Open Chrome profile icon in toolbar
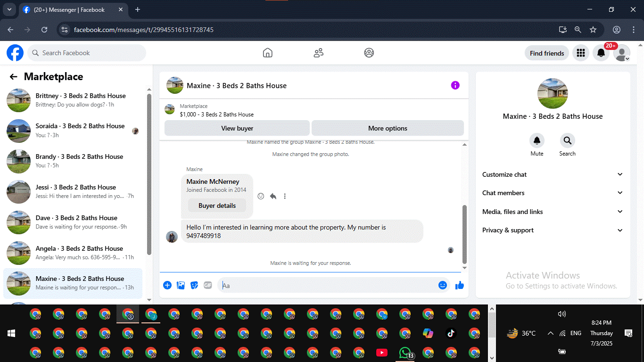 coord(617,30)
